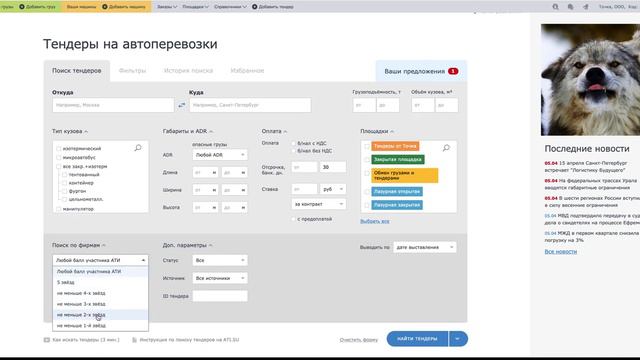Switch to the "История поиска" tab

pyautogui.click(x=188, y=71)
